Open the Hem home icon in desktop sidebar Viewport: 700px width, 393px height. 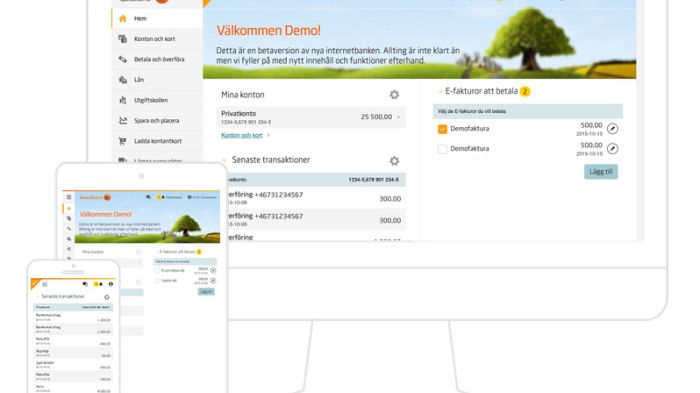123,18
